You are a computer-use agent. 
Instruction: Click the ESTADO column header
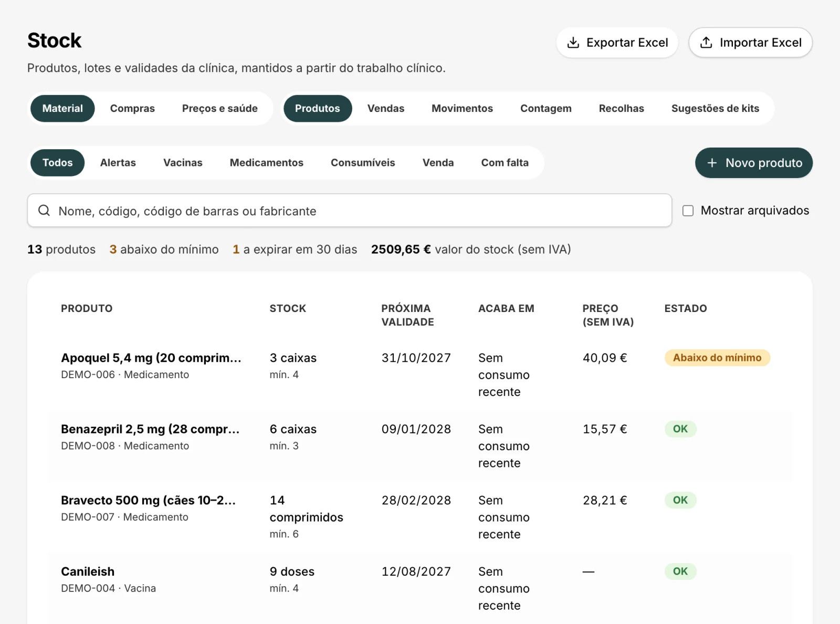pyautogui.click(x=686, y=308)
